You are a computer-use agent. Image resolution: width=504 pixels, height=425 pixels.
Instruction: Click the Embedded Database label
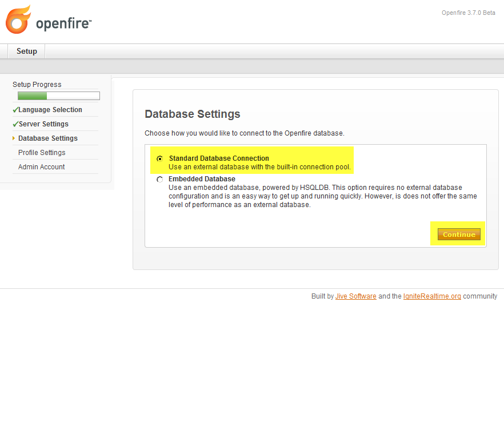coord(202,179)
